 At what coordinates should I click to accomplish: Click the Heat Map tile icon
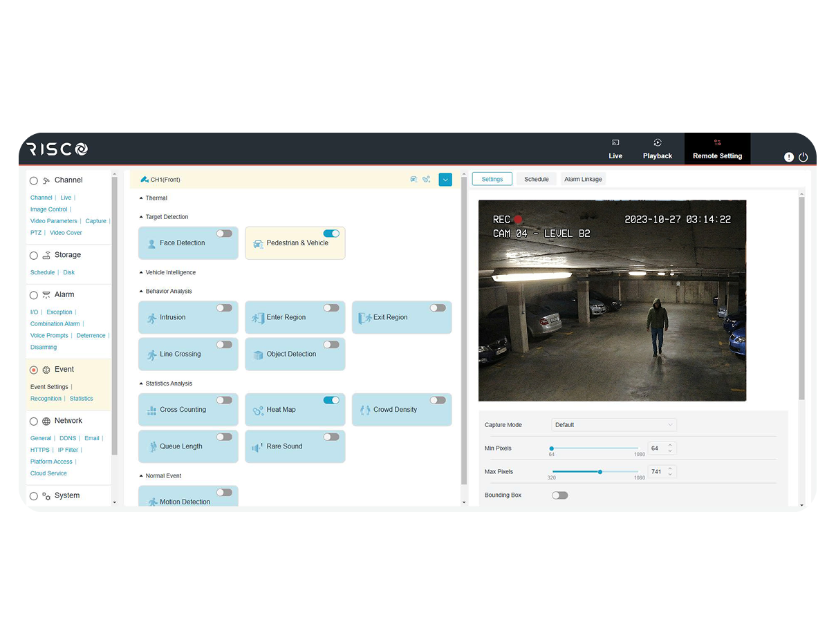click(258, 410)
